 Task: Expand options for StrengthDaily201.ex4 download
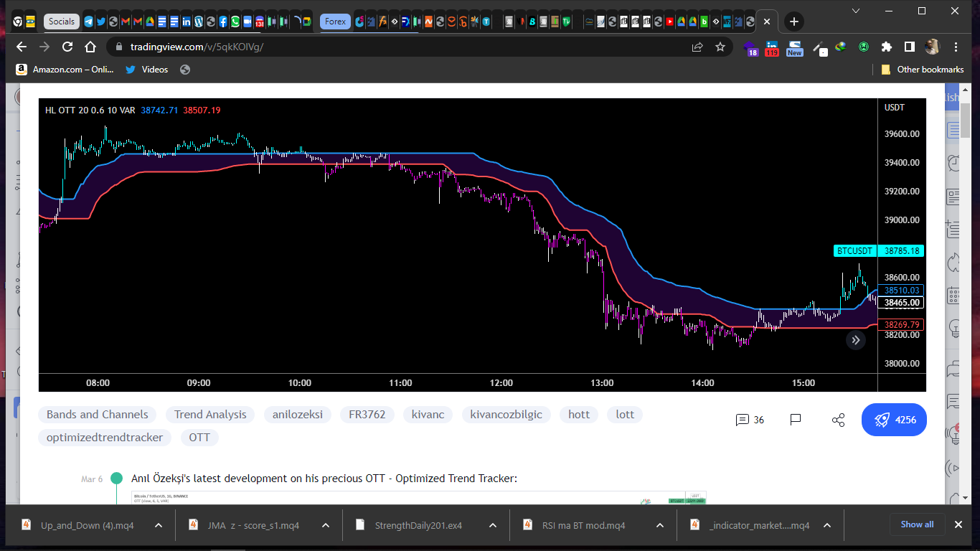pyautogui.click(x=492, y=525)
